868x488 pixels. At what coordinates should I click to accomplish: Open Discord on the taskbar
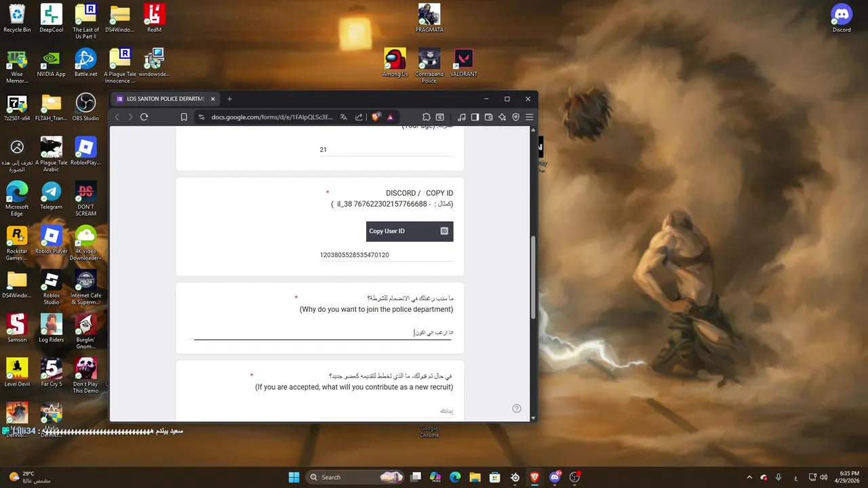pyautogui.click(x=555, y=477)
